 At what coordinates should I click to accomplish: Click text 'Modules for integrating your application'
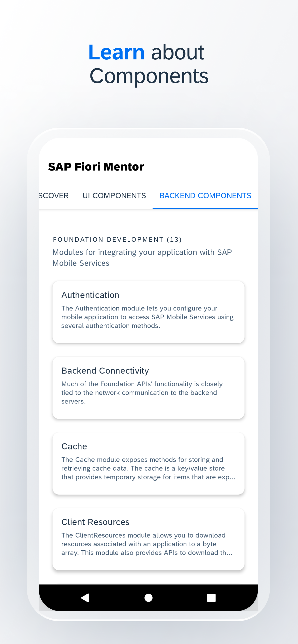[125, 252]
